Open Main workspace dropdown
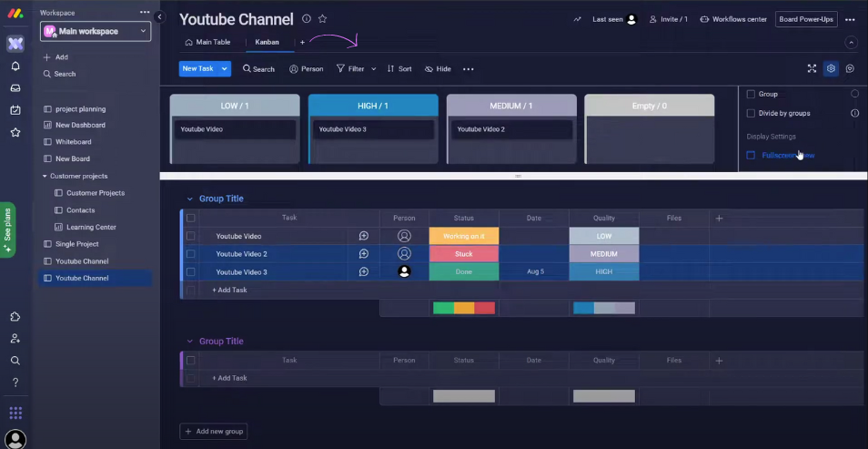The height and width of the screenshot is (449, 868). (96, 31)
